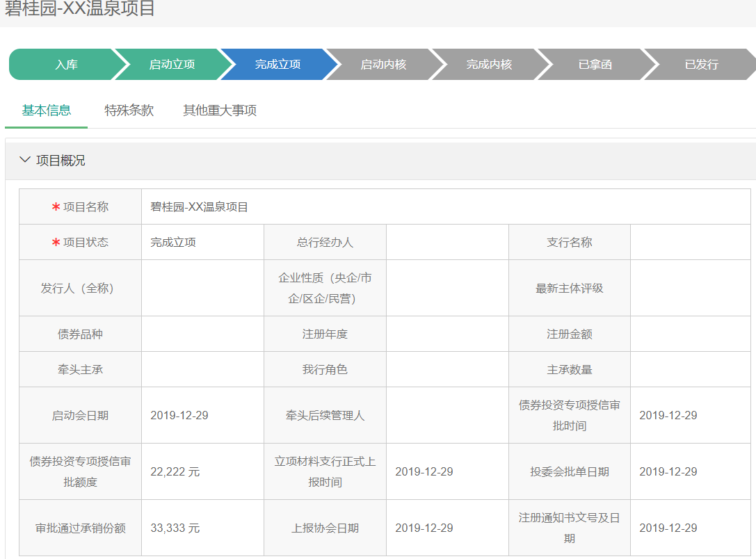Click the empty 主承数量 field
This screenshot has height=559, width=756.
691,369
